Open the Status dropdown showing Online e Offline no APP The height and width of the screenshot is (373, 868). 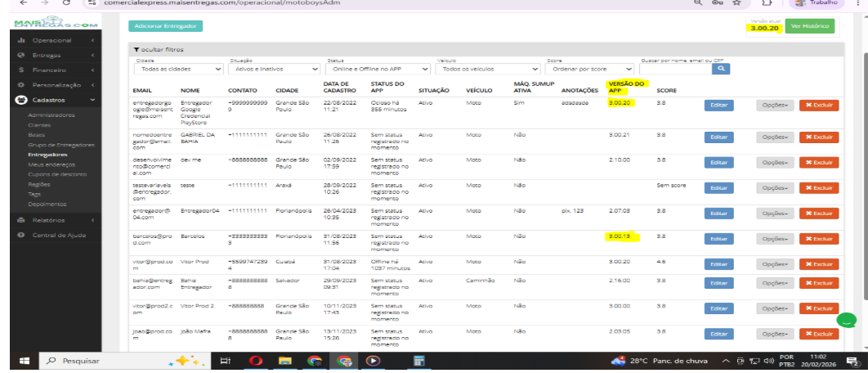[x=378, y=70]
